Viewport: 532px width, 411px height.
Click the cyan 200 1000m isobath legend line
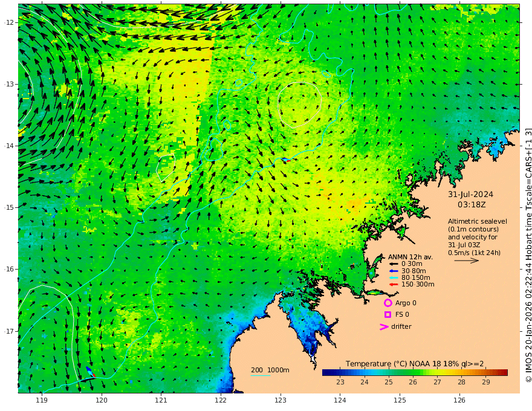(260, 375)
